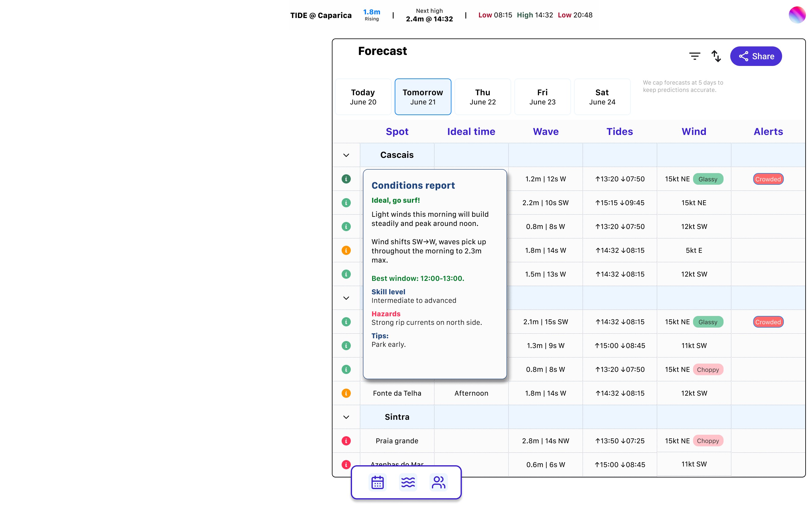Click red info icon for Praia grande
812x508 pixels.
pos(346,441)
